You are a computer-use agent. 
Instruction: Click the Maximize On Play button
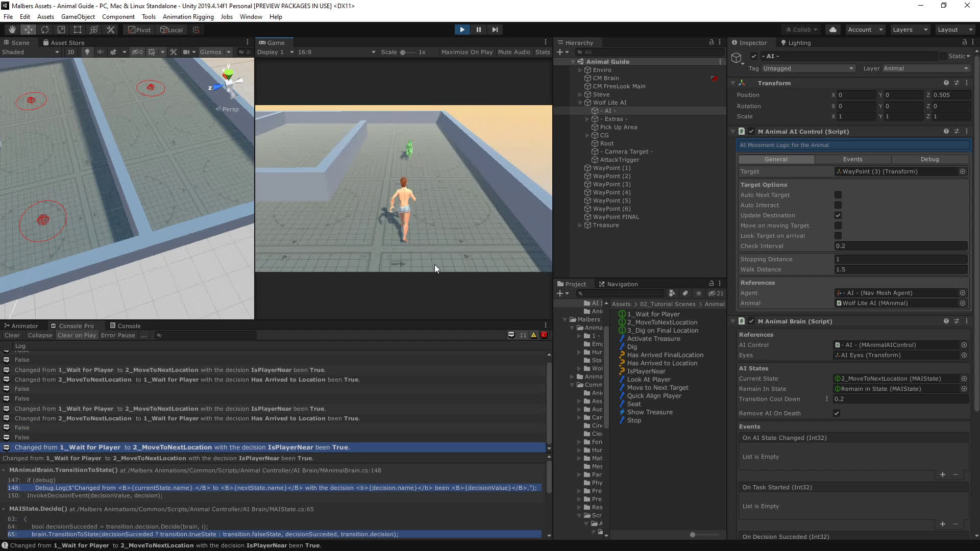[467, 52]
